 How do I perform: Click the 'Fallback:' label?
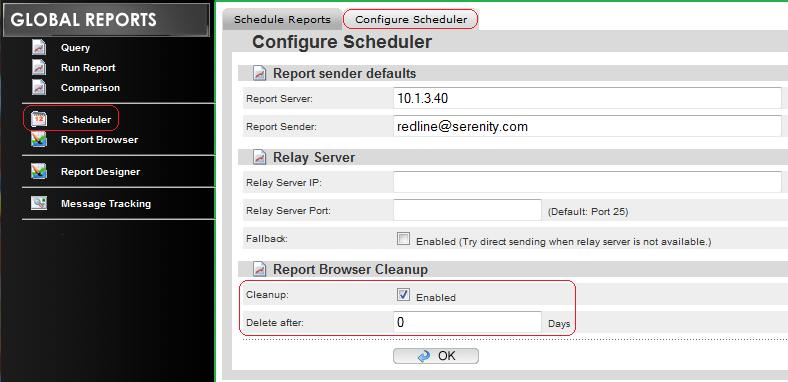coord(266,239)
